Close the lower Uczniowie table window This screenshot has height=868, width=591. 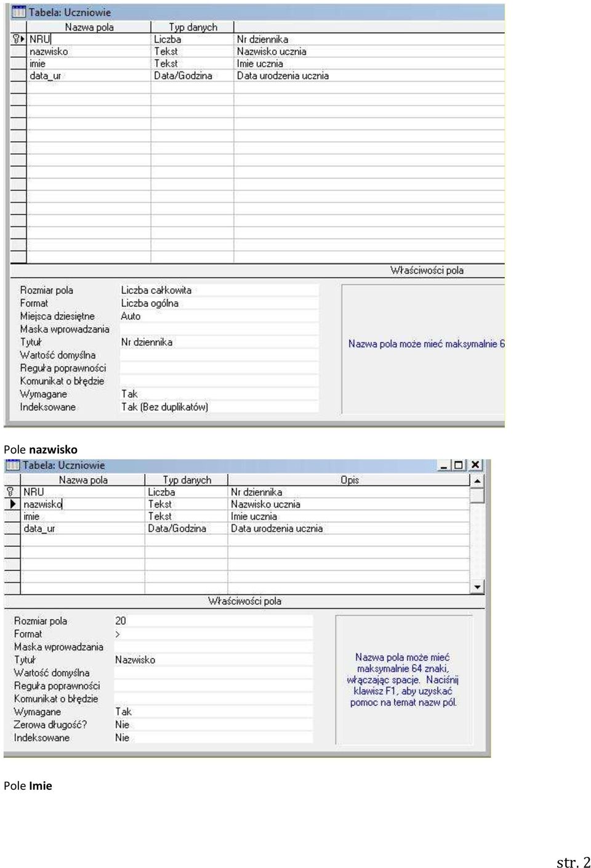475,465
